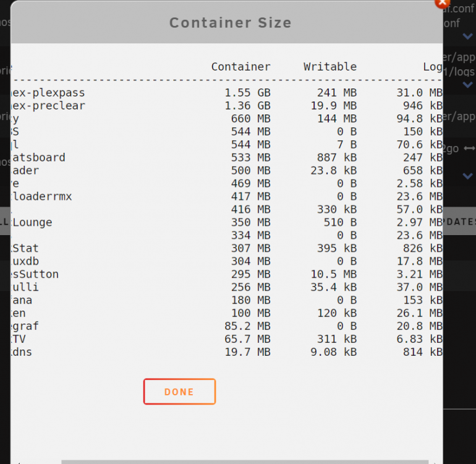Screen dimensions: 476x464
Task: Click the '510 B' writable value
Action: click(x=340, y=223)
